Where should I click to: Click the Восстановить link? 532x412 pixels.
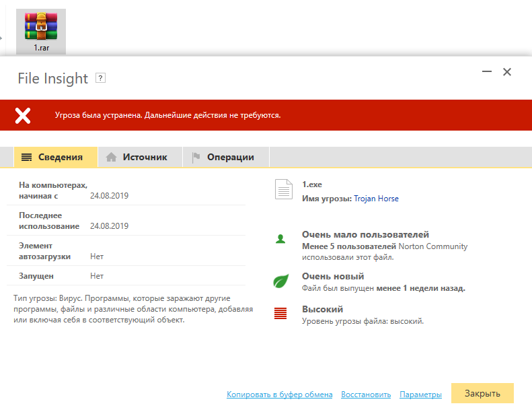[x=366, y=394]
